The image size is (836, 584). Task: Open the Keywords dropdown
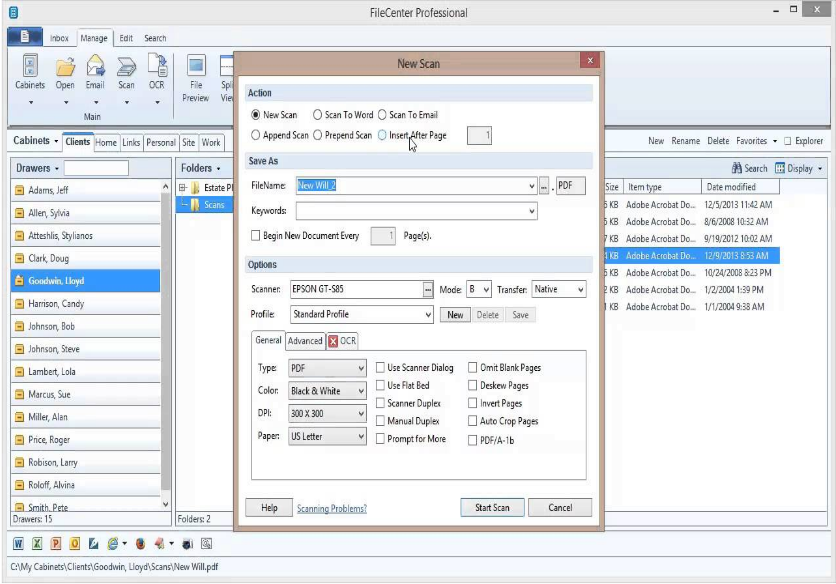click(x=531, y=211)
